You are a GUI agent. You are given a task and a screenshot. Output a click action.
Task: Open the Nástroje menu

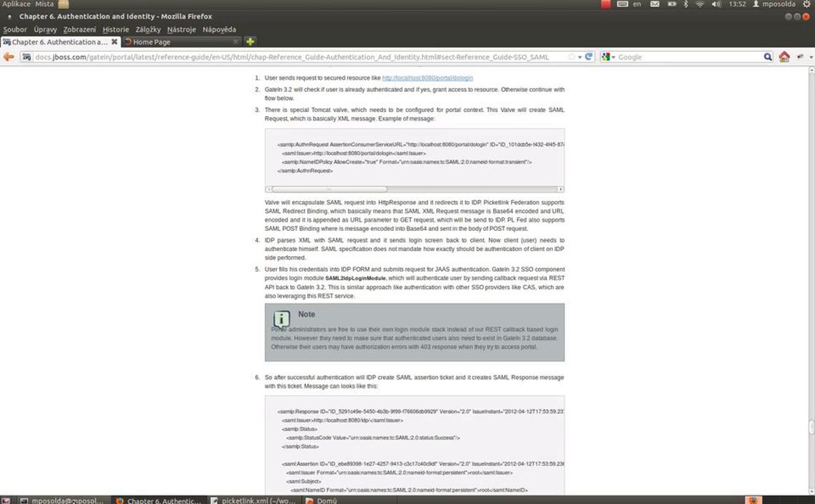181,30
